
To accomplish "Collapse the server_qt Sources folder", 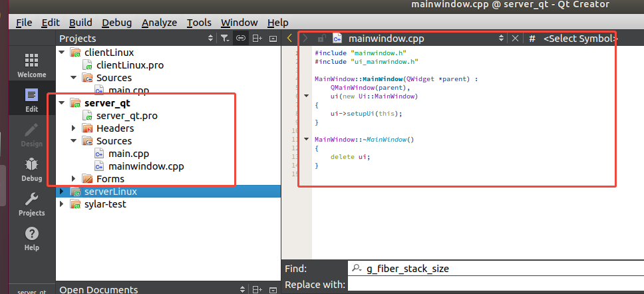I will pos(74,141).
